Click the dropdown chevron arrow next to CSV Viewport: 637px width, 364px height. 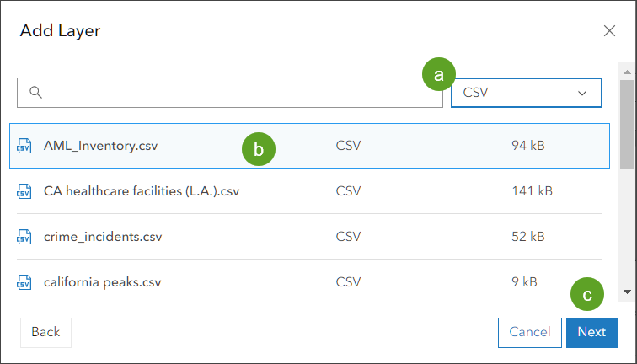(x=581, y=93)
